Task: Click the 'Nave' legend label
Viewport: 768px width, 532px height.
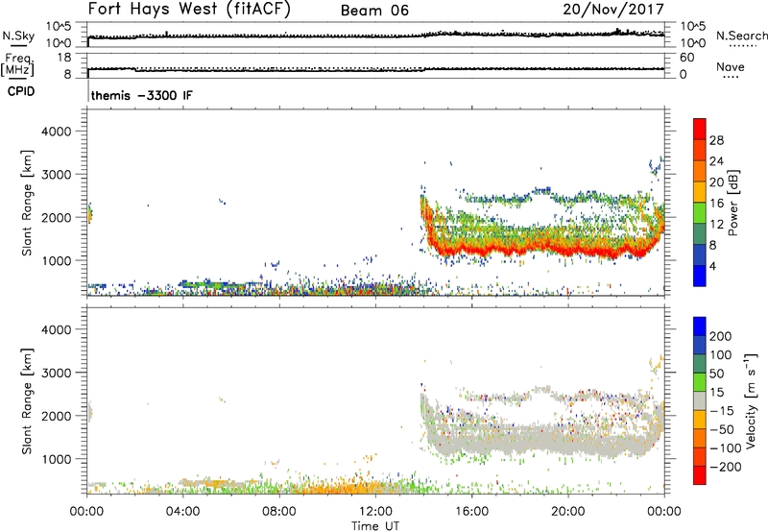Action: tap(730, 67)
